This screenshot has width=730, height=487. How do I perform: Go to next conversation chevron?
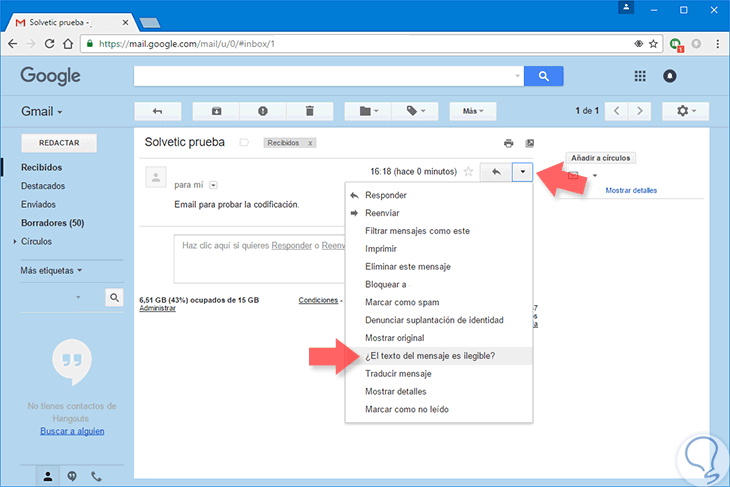[640, 111]
